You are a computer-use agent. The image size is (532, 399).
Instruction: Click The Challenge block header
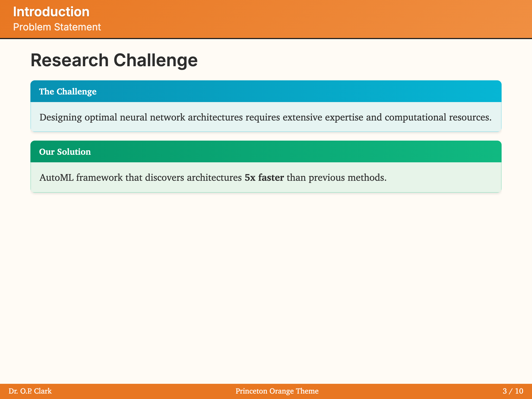[x=68, y=91]
